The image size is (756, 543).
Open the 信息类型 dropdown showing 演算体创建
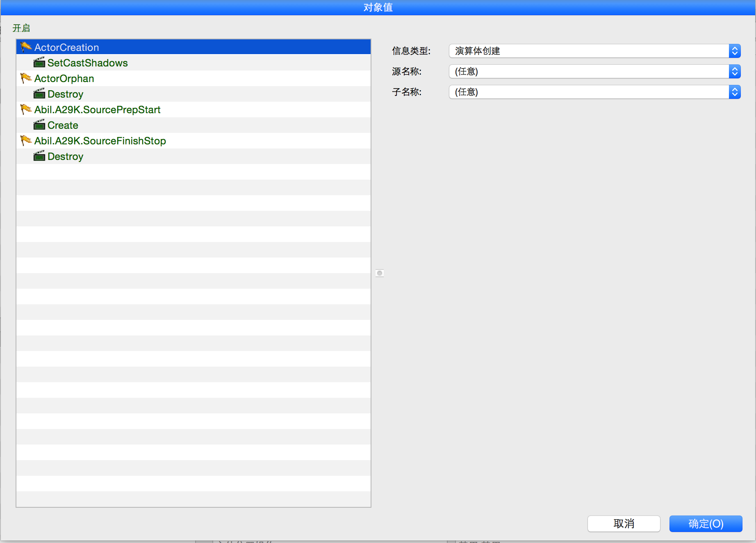594,51
